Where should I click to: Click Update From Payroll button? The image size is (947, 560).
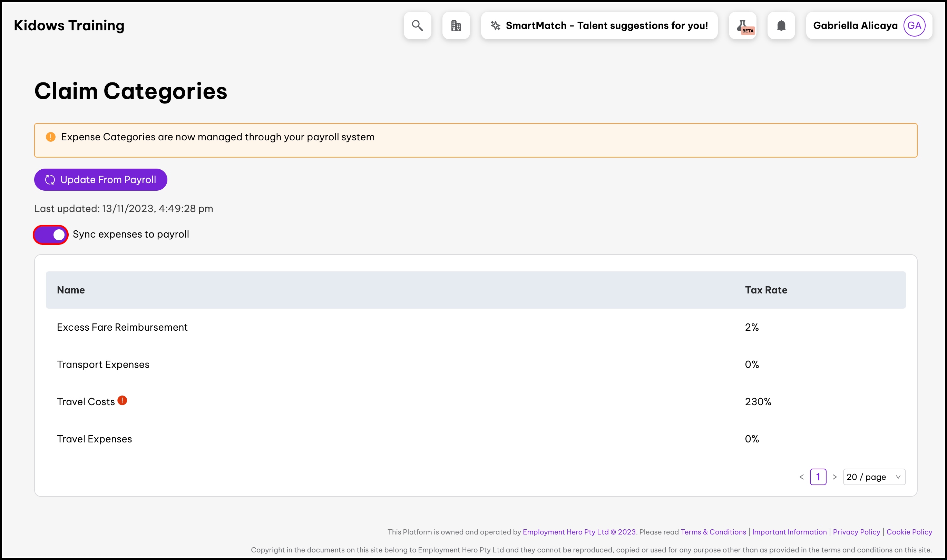(100, 180)
